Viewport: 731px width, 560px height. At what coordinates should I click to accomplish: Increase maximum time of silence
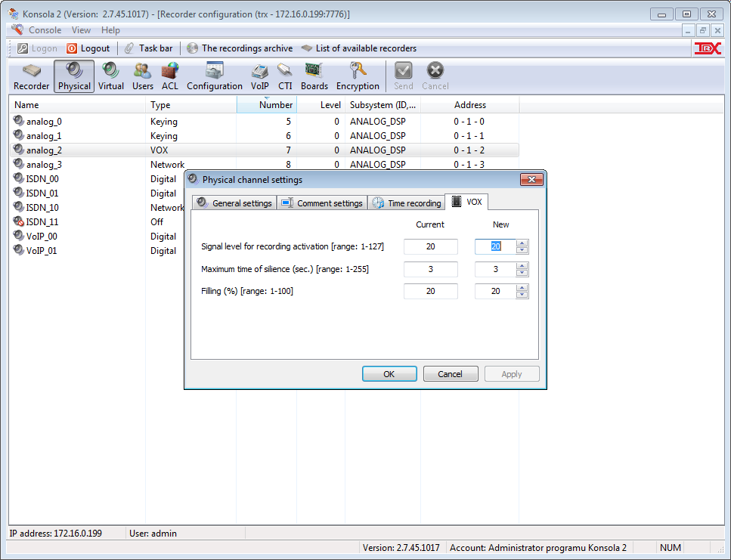click(522, 265)
